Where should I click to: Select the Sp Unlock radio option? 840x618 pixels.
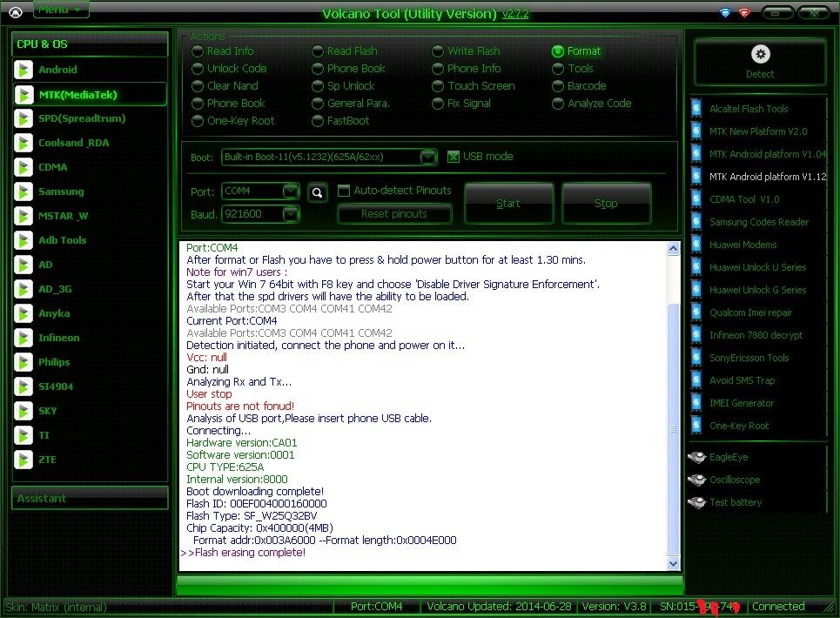pos(318,86)
